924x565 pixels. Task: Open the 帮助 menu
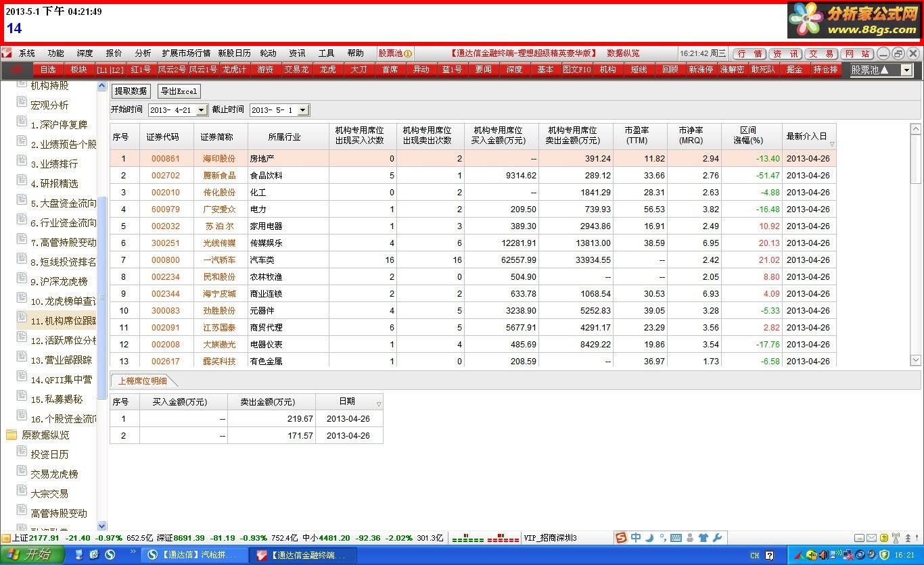tap(355, 53)
